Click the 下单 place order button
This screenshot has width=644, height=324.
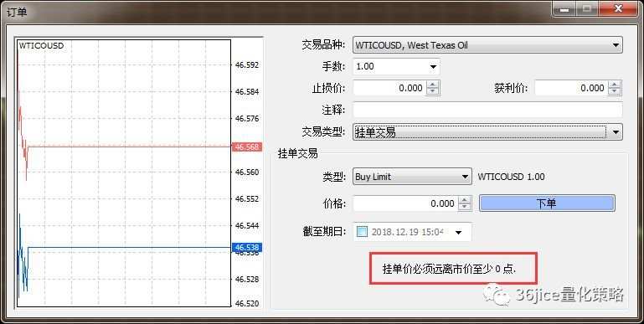point(547,203)
